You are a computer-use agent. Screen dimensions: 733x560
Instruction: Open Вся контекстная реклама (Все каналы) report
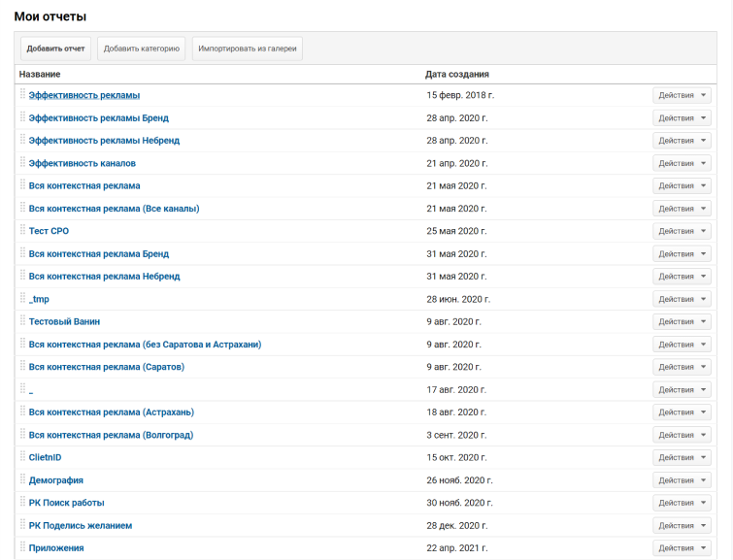pyautogui.click(x=114, y=209)
